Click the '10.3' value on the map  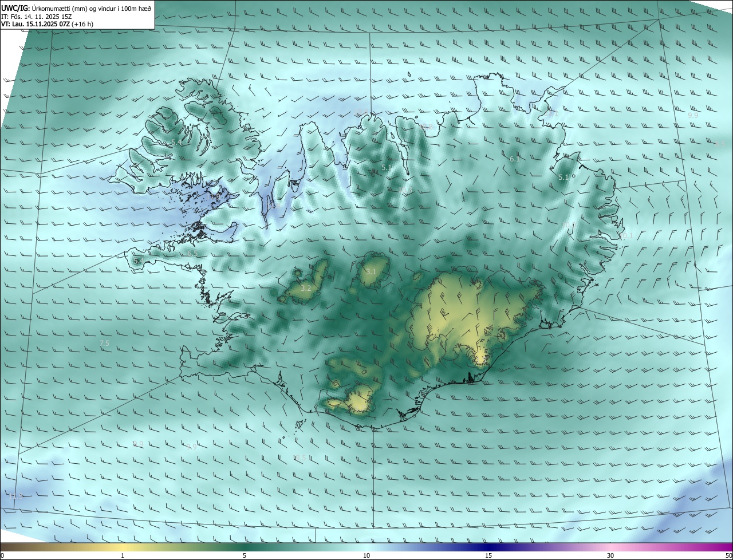coord(406,190)
